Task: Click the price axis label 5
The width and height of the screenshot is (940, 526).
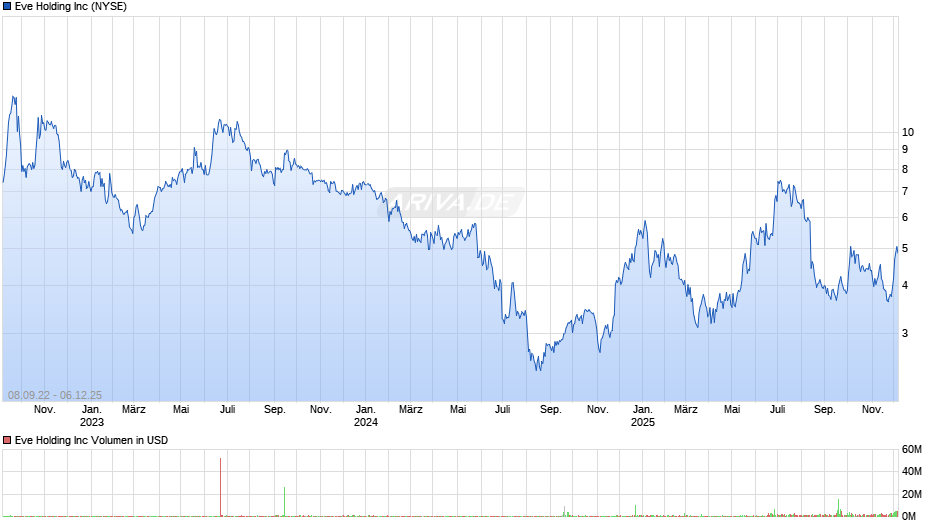Action: pyautogui.click(x=905, y=248)
